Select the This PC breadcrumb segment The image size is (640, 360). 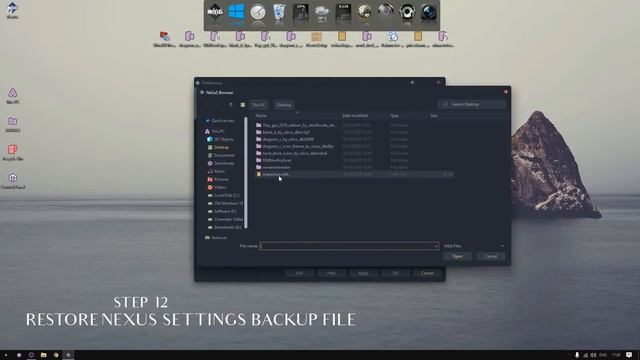point(259,105)
